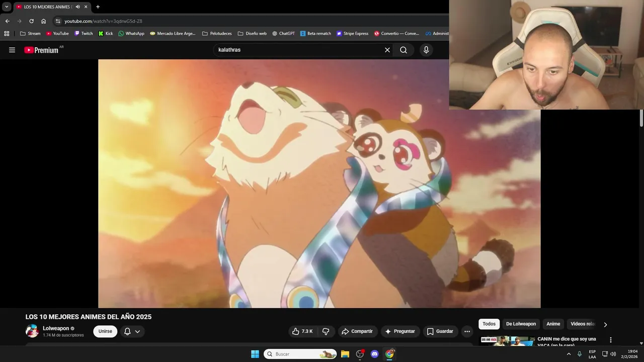Open OBS Studio from taskbar
This screenshot has height=362, width=644.
pyautogui.click(x=360, y=354)
